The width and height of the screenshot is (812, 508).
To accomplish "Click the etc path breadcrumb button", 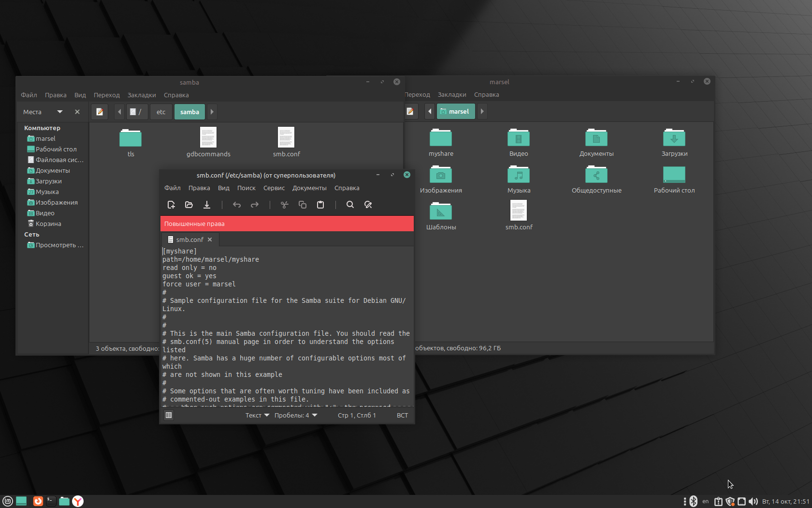I will tap(161, 112).
